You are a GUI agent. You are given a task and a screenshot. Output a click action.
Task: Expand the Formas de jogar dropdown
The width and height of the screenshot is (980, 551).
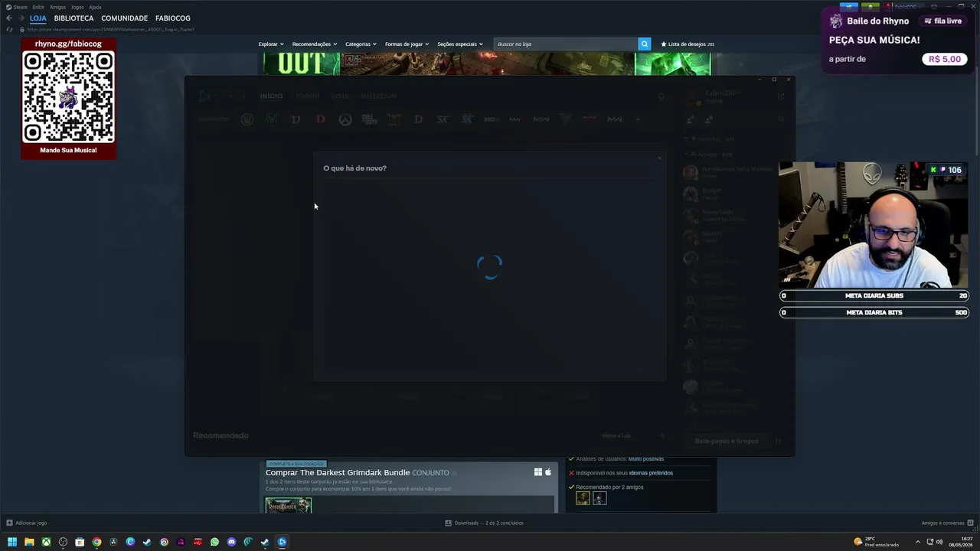click(407, 44)
